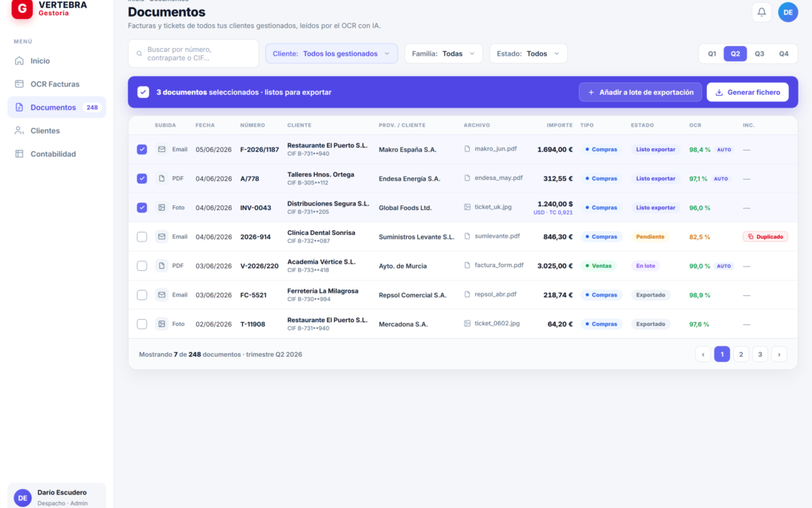Viewport: 812px width, 508px height.
Task: Go to the next page arrow
Action: coord(779,354)
